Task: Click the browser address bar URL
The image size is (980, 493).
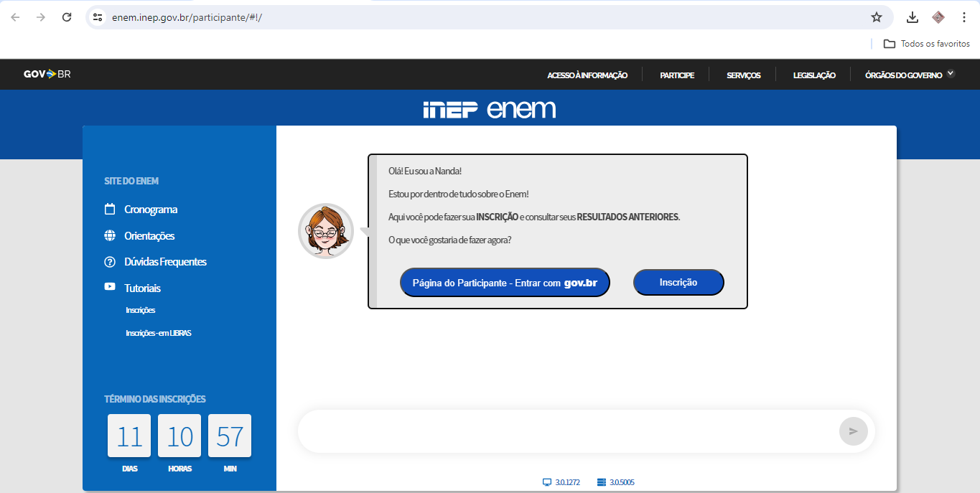Action: coord(187,17)
